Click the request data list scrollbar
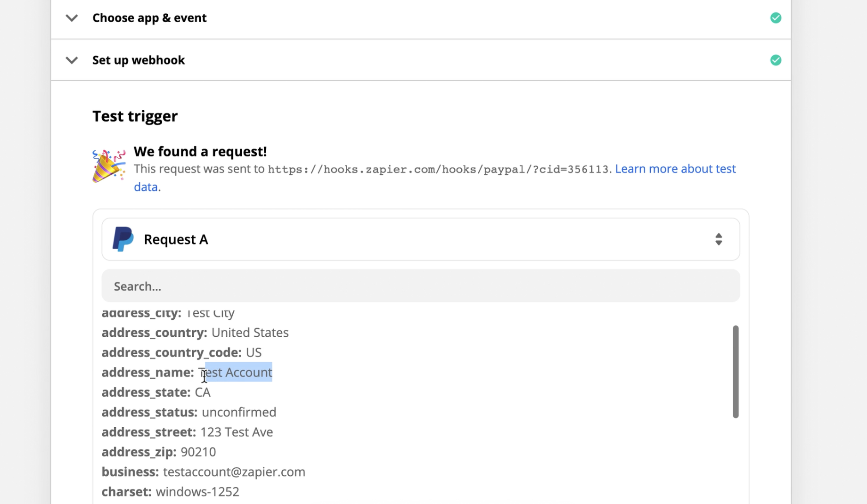 (735, 371)
